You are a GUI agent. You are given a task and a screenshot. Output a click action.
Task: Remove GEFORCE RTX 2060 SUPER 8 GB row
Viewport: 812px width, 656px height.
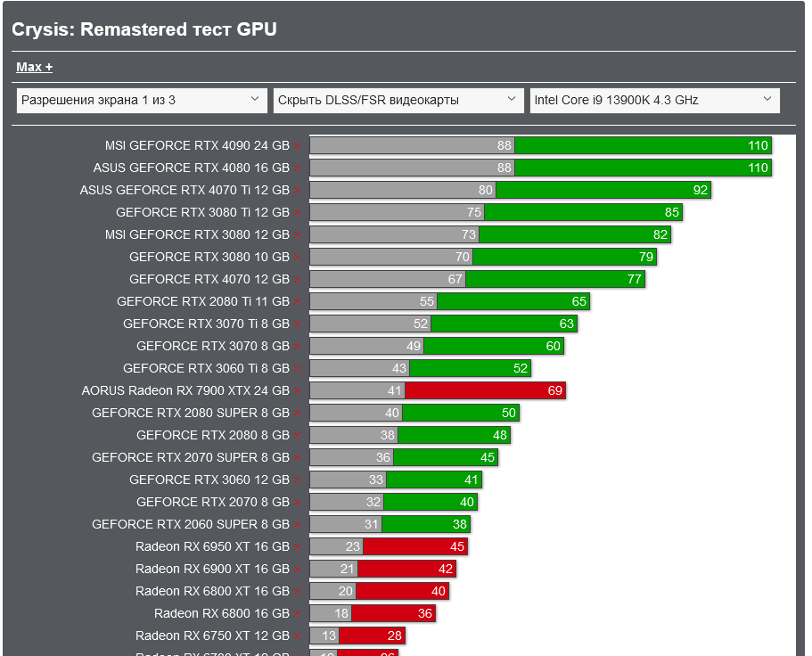pyautogui.click(x=297, y=524)
